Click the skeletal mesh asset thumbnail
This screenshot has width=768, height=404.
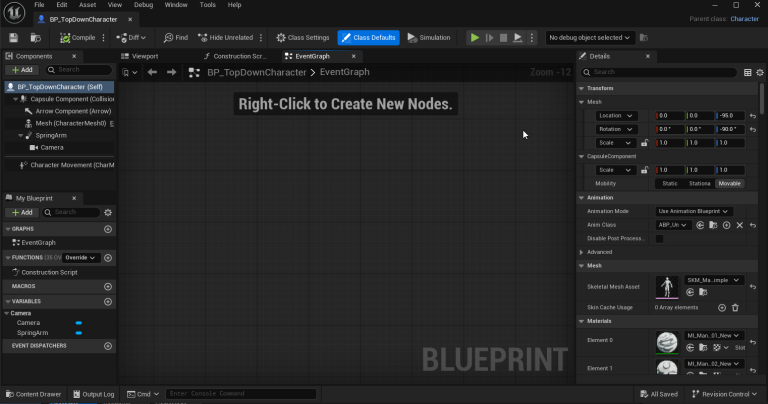click(667, 287)
